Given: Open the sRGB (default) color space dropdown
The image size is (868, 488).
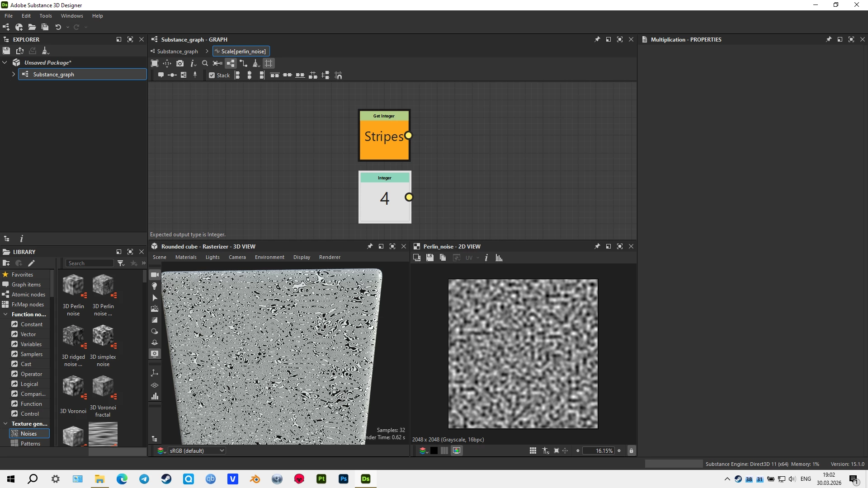Looking at the screenshot, I should click(197, 450).
